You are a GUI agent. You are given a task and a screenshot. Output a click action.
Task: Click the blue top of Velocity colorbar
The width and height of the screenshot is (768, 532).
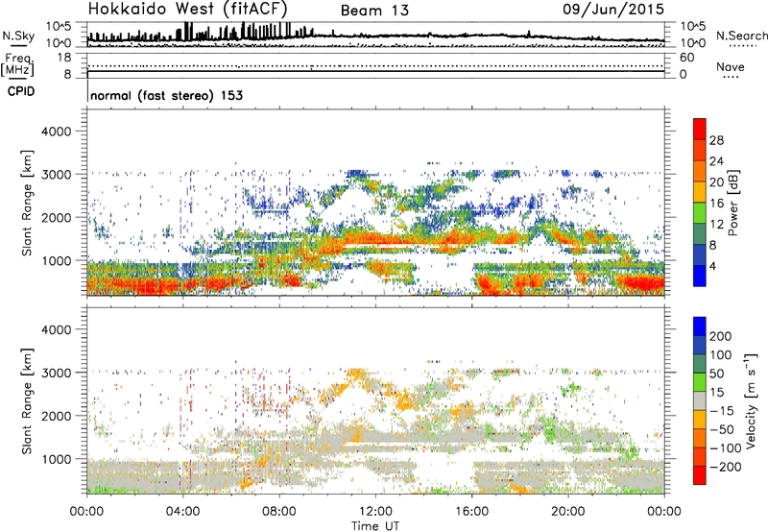[x=700, y=326]
